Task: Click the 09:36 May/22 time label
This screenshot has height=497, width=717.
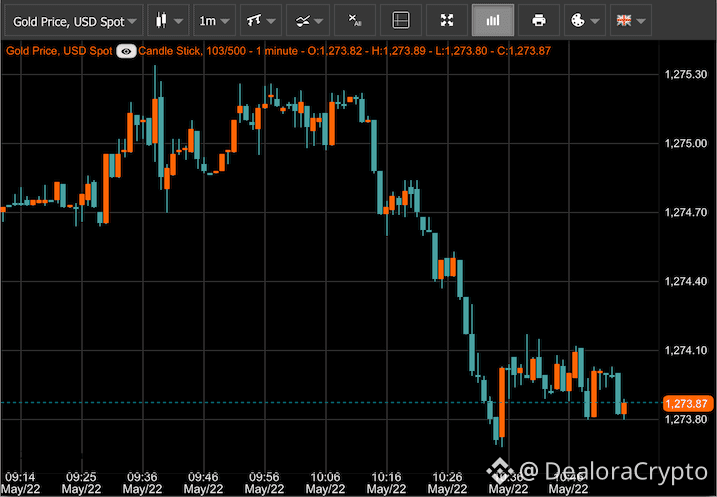Action: coord(142,483)
